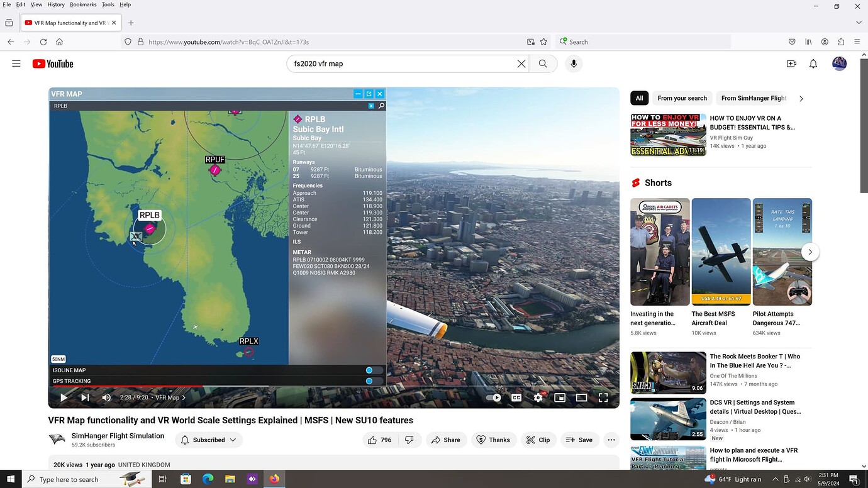Open YouTube notifications bell
This screenshot has width=868, height=488.
point(813,63)
